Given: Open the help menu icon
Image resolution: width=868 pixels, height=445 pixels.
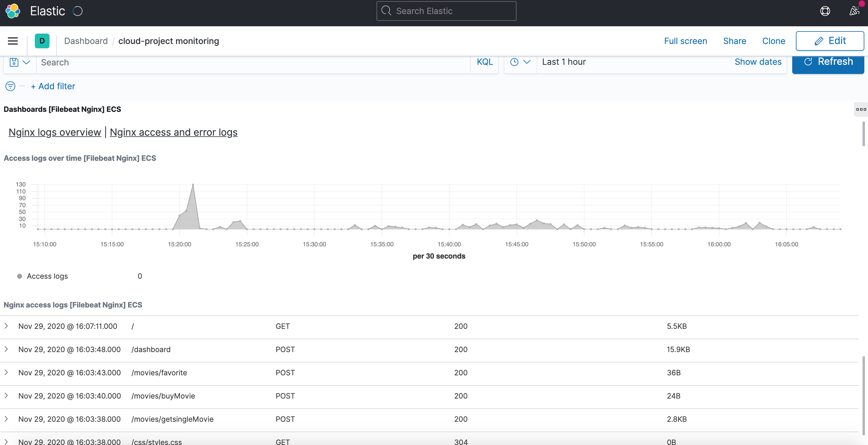Looking at the screenshot, I should click(825, 11).
